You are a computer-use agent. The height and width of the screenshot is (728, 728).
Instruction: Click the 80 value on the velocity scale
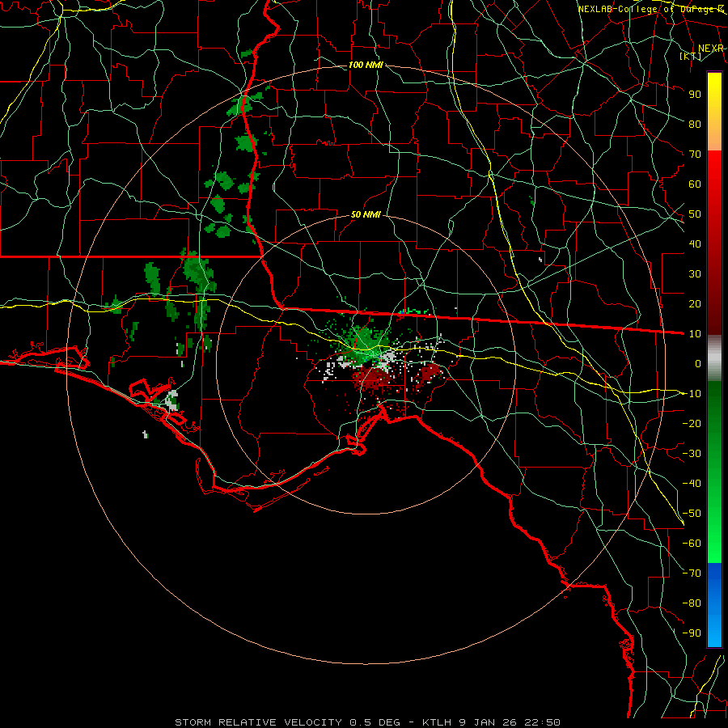[x=695, y=125]
